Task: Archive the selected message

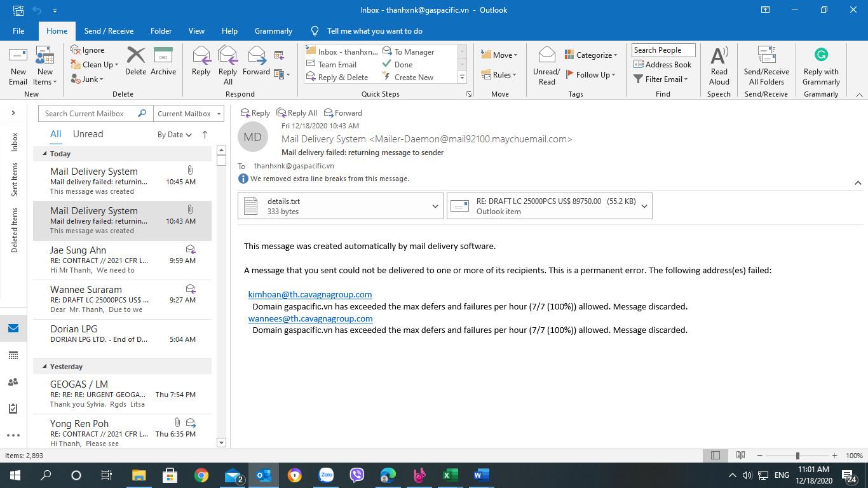Action: (163, 61)
